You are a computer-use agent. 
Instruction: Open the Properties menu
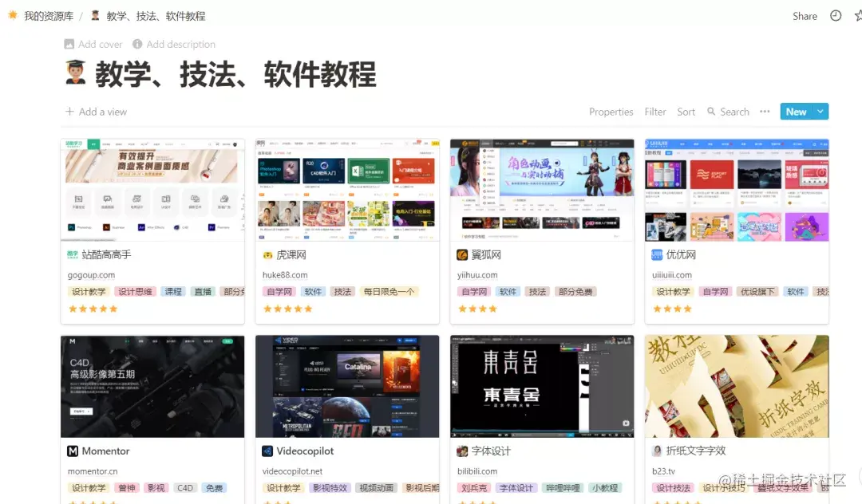[611, 112]
